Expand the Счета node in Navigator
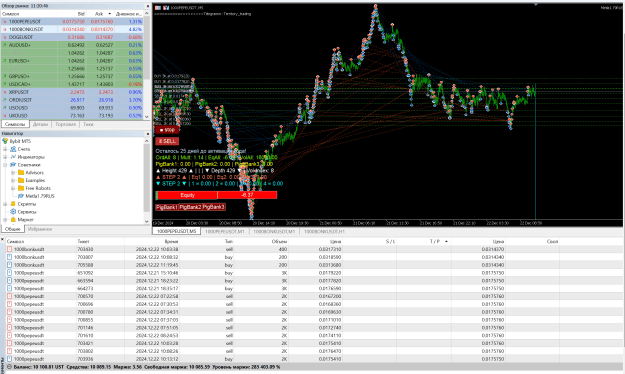The height and width of the screenshot is (374, 625). 5,149
